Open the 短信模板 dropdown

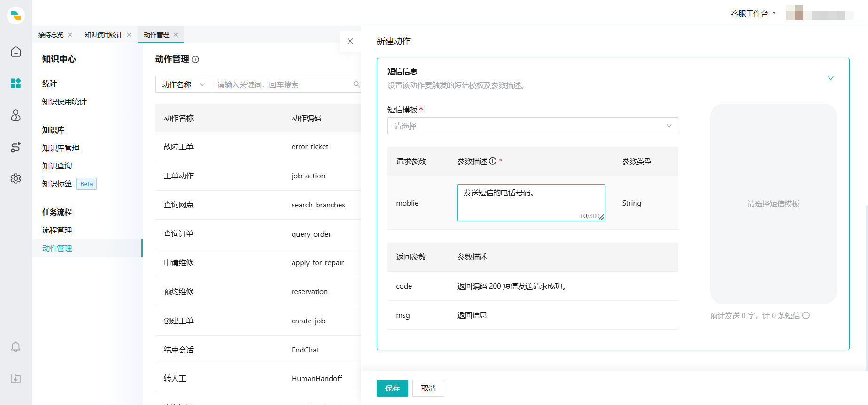pos(532,126)
